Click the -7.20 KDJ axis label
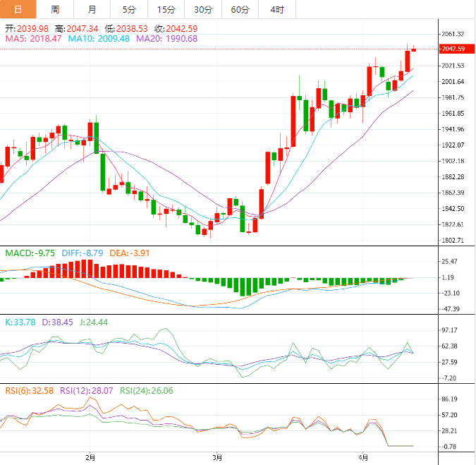 point(449,378)
